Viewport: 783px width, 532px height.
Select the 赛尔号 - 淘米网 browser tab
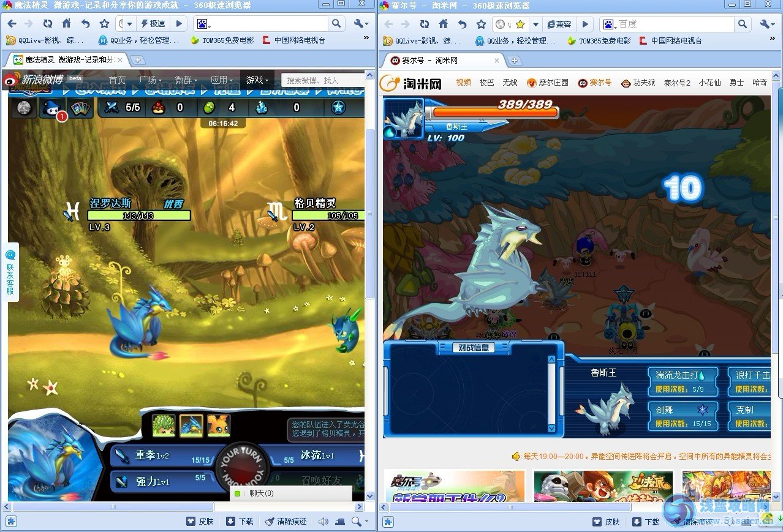444,61
